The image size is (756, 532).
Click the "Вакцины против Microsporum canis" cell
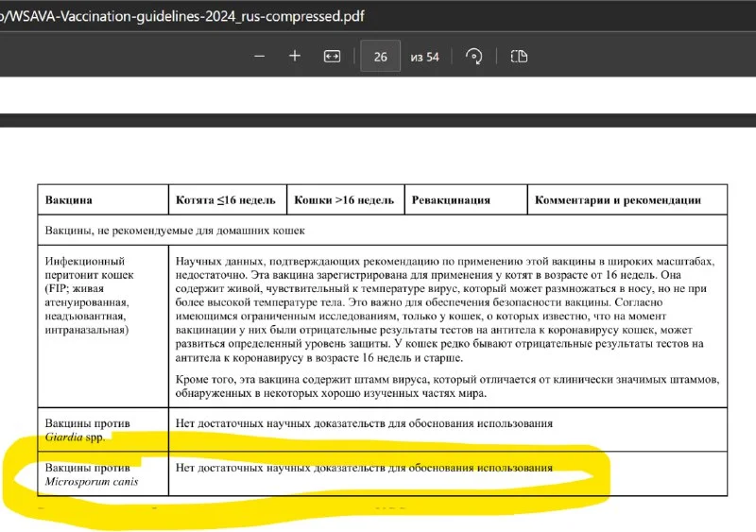(91, 474)
